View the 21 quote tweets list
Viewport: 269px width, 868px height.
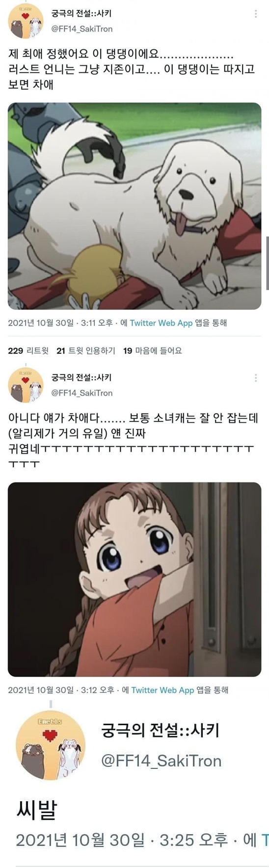86,350
